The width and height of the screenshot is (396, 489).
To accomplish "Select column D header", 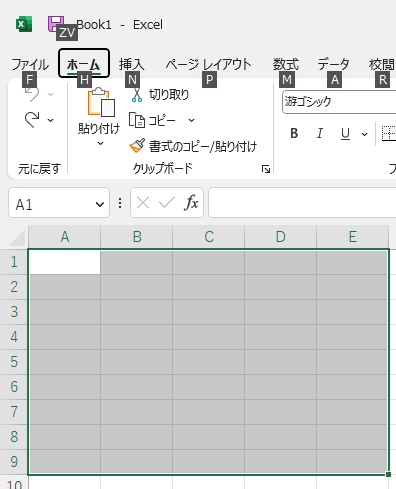I will click(281, 237).
